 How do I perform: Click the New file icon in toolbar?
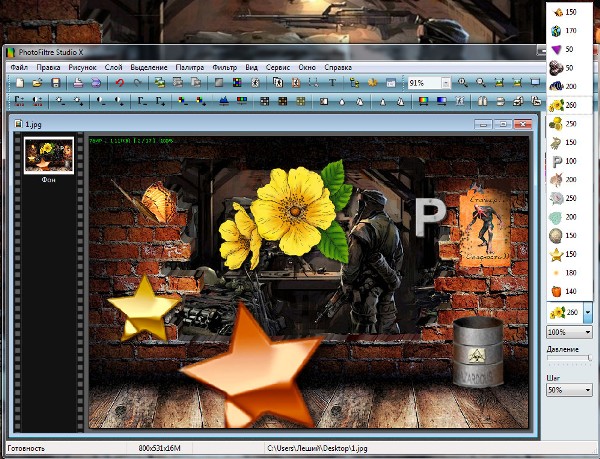(18, 82)
